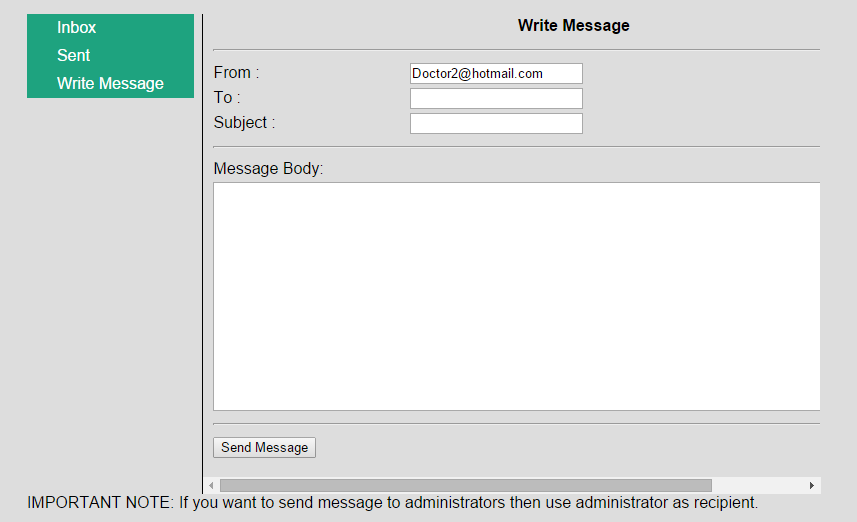Click the bold Write Message page heading
Image resolution: width=857 pixels, height=522 pixels.
coord(573,25)
